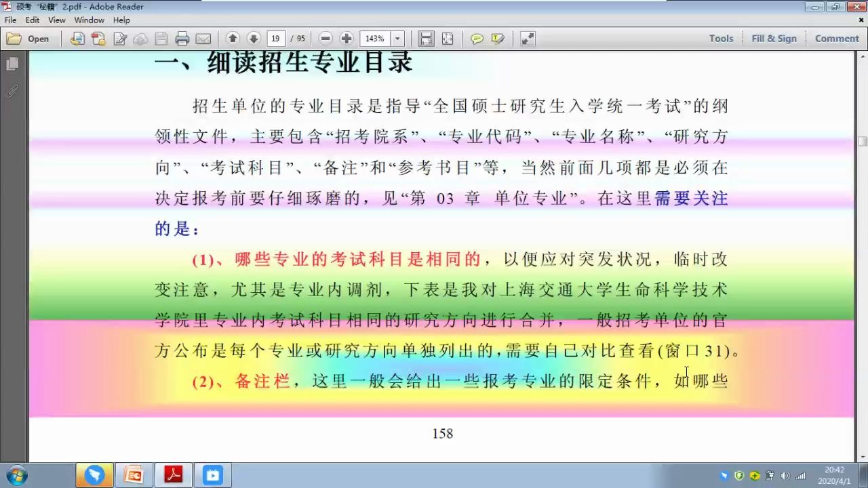868x488 pixels.
Task: Select the Add Sticky Note tool
Action: coord(475,39)
